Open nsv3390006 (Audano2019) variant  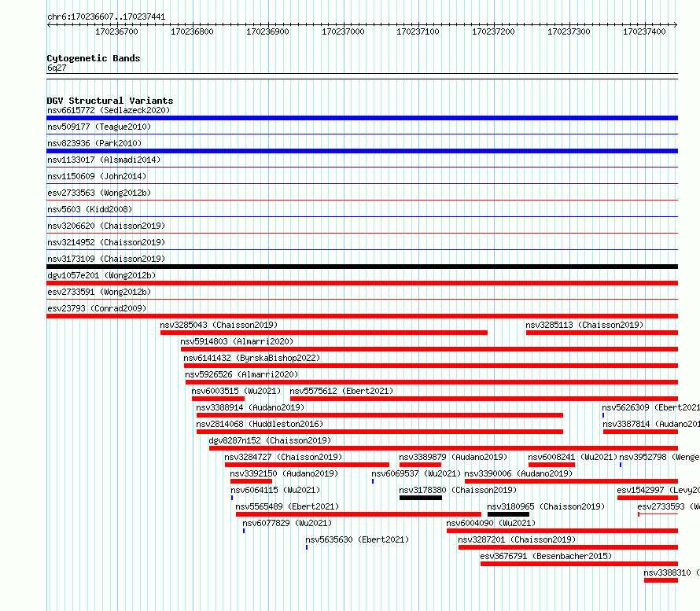518,473
